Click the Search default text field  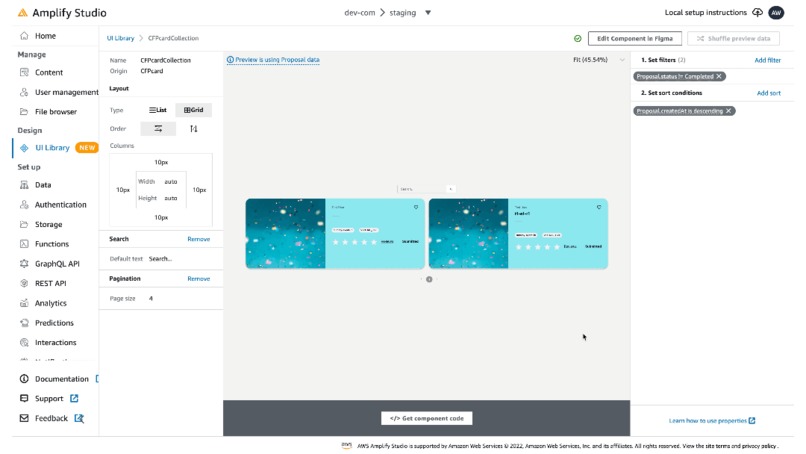click(x=160, y=259)
